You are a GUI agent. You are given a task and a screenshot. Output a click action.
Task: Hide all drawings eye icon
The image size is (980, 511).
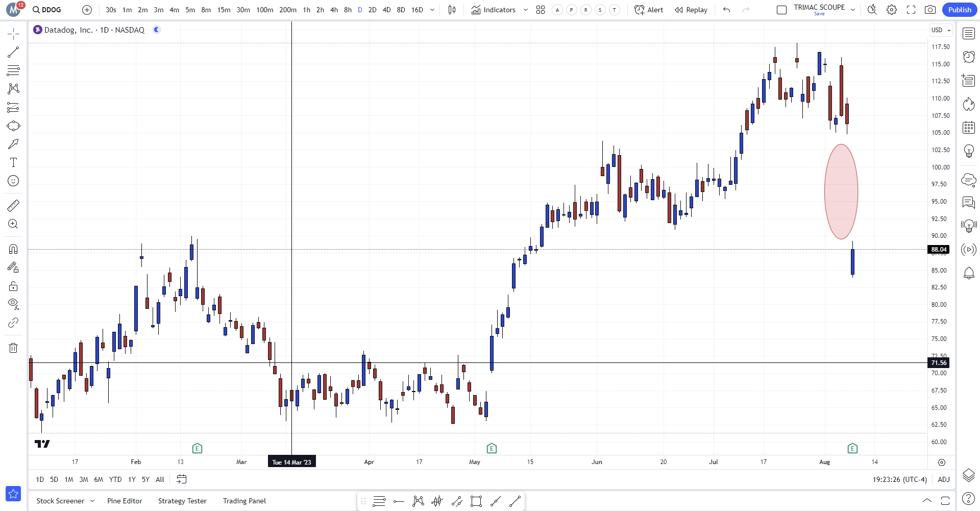[x=13, y=304]
